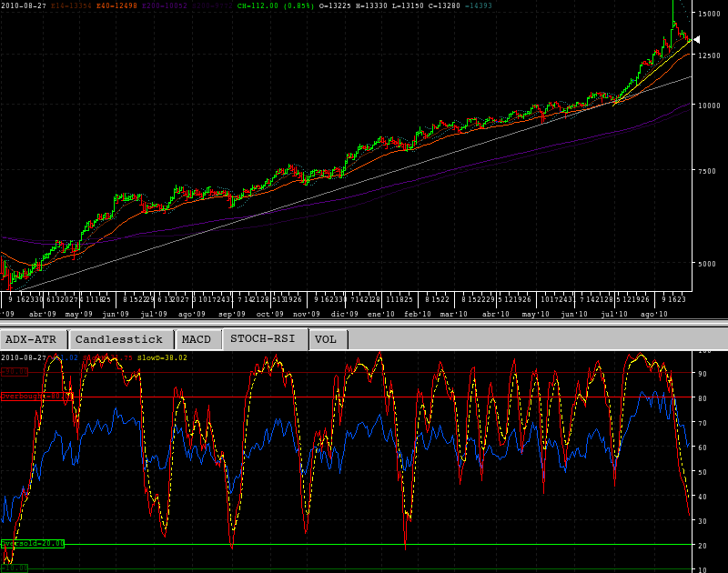728x573 pixels.
Task: Click the 15000 price axis label
Action: pyautogui.click(x=711, y=14)
